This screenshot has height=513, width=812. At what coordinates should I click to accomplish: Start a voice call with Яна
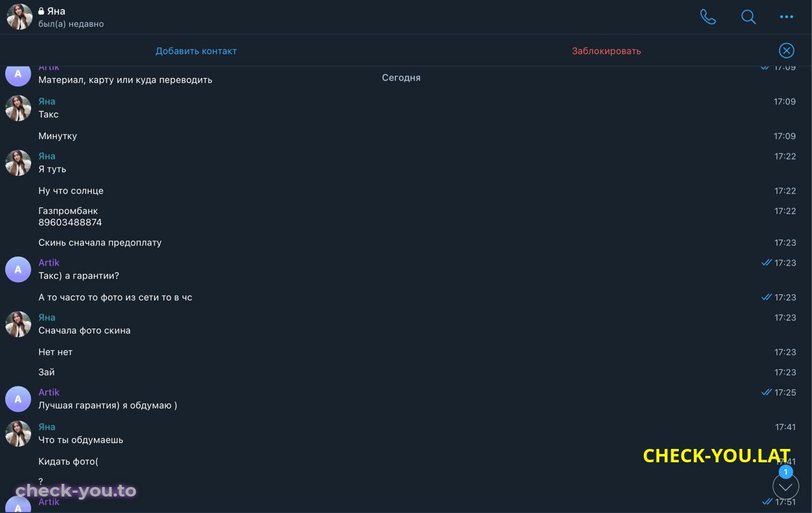[x=708, y=17]
